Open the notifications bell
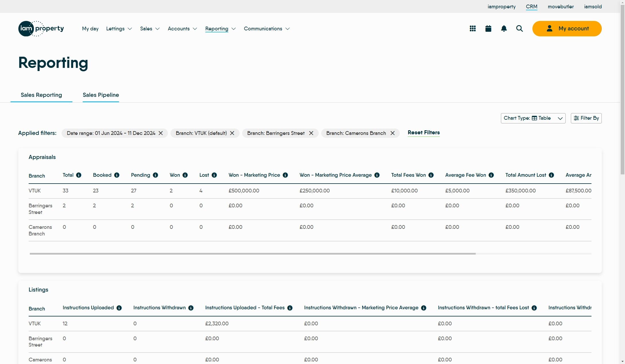This screenshot has width=625, height=364. (504, 29)
